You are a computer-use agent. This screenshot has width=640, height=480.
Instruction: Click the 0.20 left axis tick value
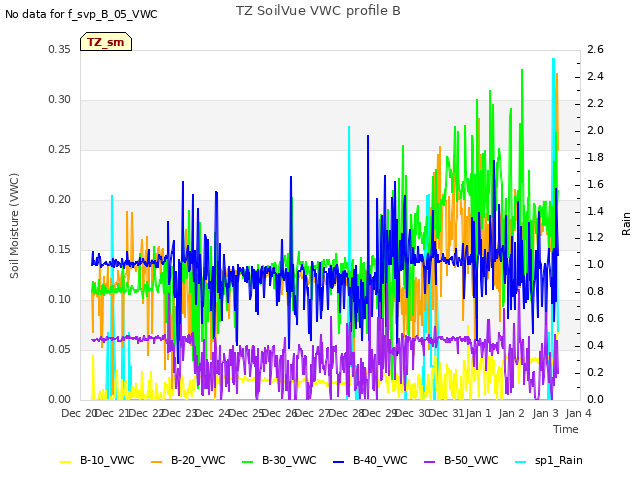click(60, 200)
